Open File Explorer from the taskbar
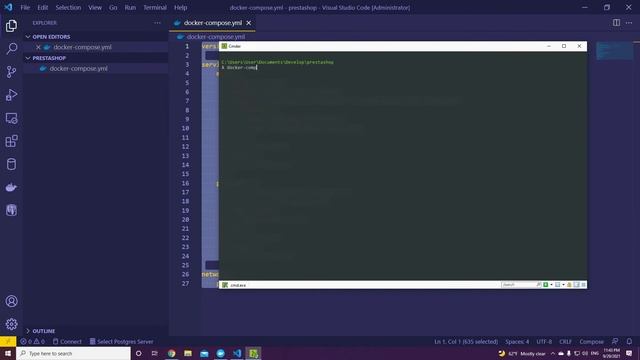 188,353
